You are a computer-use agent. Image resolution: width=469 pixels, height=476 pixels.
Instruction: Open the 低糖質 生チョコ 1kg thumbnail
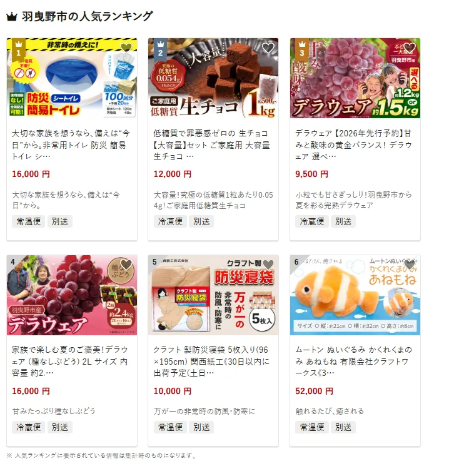(x=213, y=78)
